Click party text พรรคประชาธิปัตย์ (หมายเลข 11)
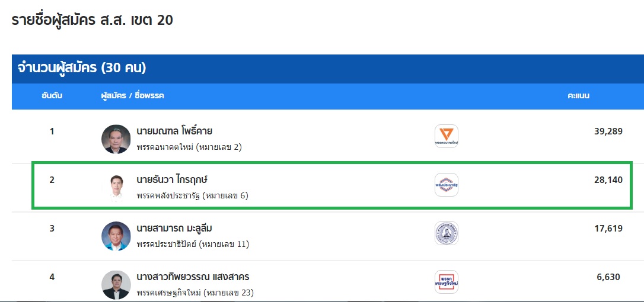Image resolution: width=644 pixels, height=302 pixels. pyautogui.click(x=193, y=244)
